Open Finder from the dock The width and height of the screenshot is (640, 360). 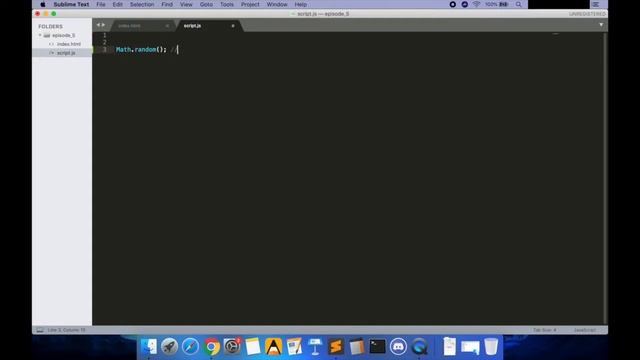[x=149, y=347]
